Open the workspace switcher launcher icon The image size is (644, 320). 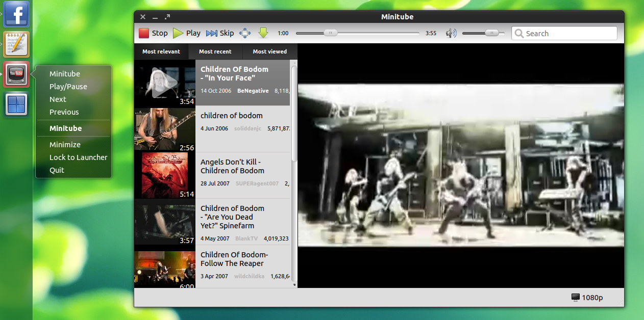coord(17,104)
